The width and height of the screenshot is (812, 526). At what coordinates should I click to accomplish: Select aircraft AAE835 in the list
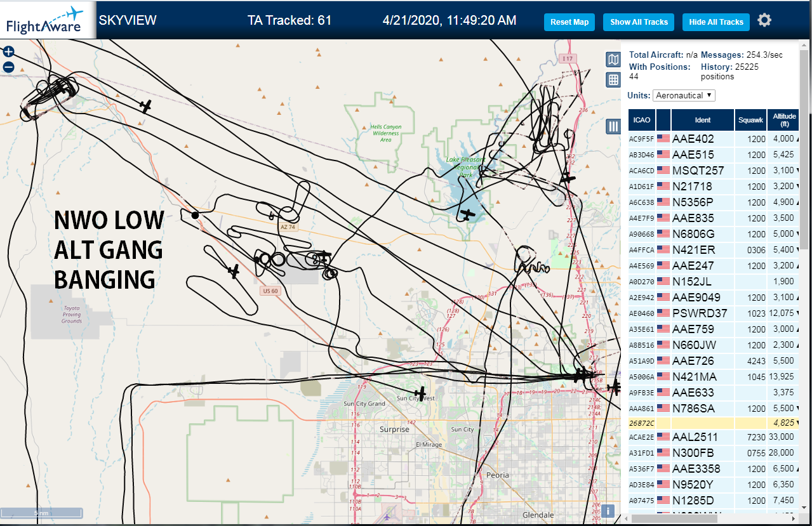click(714, 218)
